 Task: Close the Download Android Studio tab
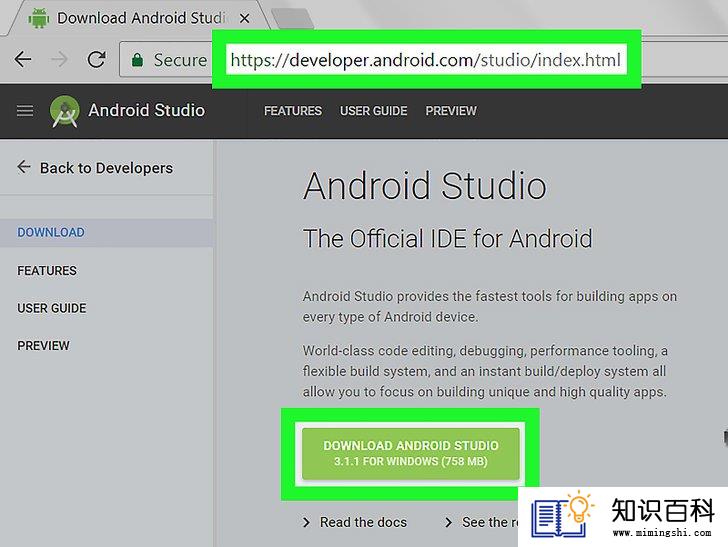coord(244,19)
